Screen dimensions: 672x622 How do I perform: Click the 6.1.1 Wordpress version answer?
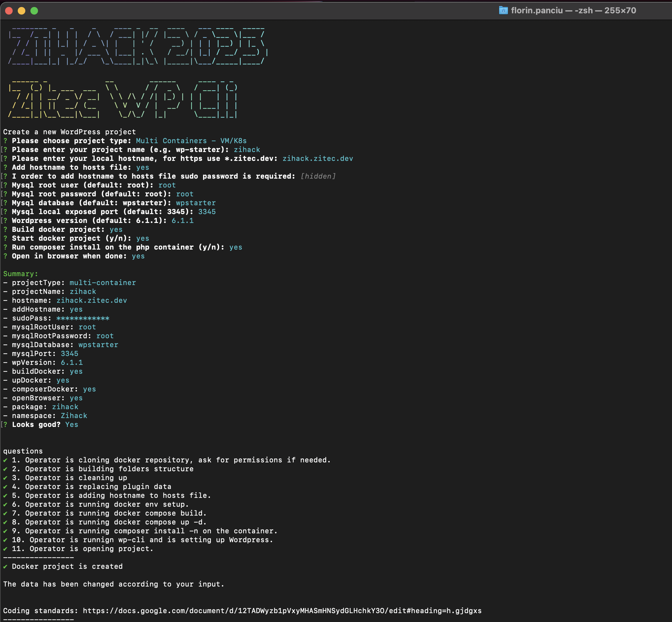pyautogui.click(x=182, y=220)
